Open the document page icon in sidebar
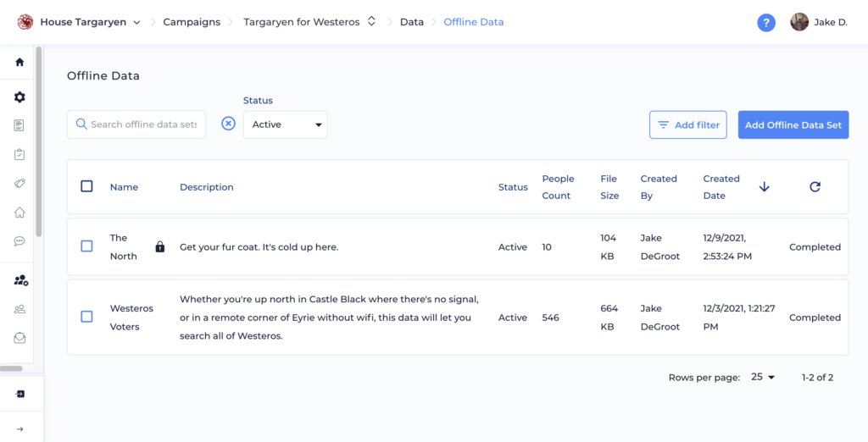Viewport: 868px width, 442px height. pyautogui.click(x=19, y=125)
